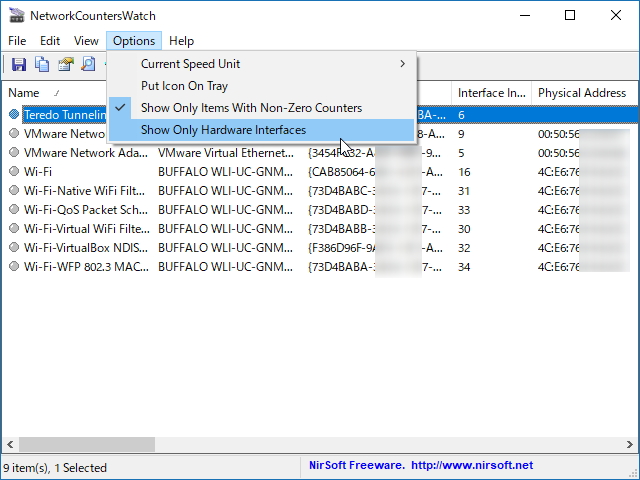This screenshot has height=480, width=640.
Task: Click interface index 31 cell
Action: [464, 191]
